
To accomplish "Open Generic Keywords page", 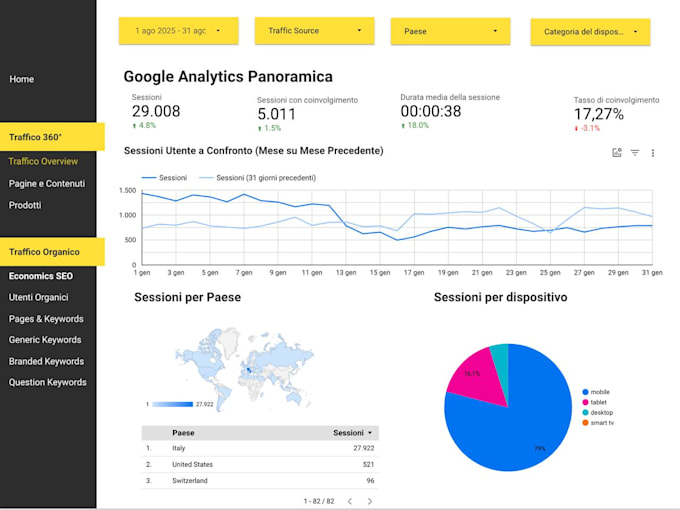I will click(x=45, y=340).
